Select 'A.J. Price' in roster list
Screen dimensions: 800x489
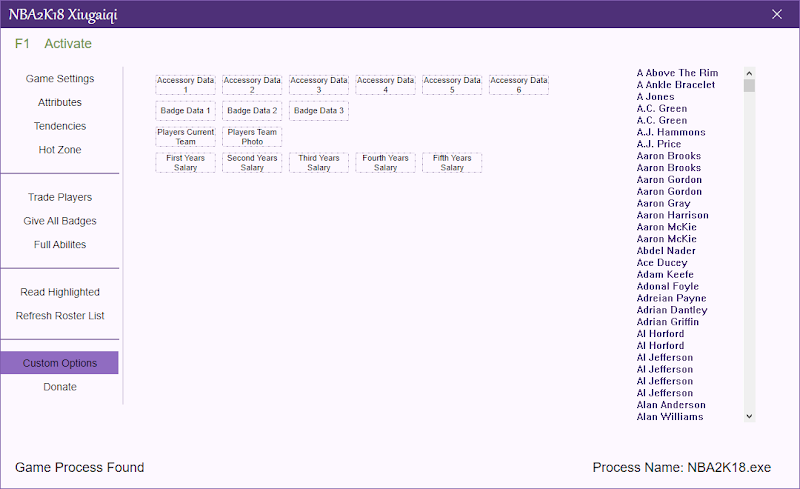coord(659,144)
